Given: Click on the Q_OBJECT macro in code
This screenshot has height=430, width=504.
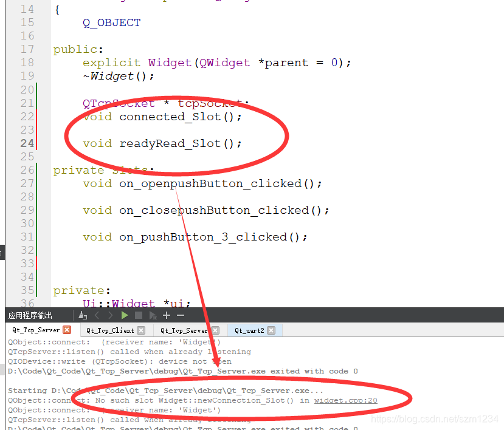Looking at the screenshot, I should click(111, 23).
